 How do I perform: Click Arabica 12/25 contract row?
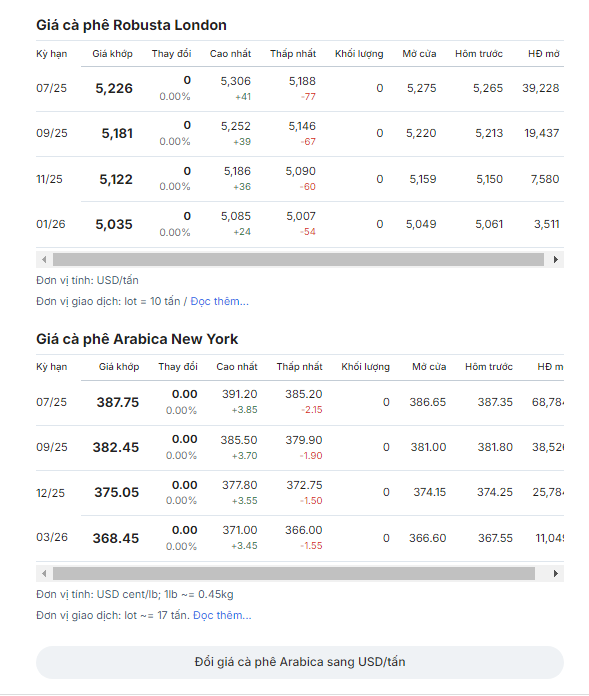coord(300,493)
